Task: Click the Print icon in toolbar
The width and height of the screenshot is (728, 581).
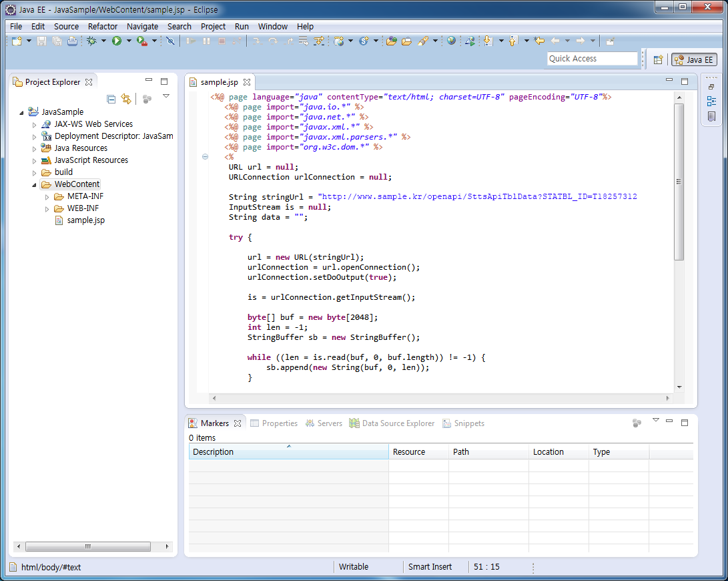Action: click(71, 41)
